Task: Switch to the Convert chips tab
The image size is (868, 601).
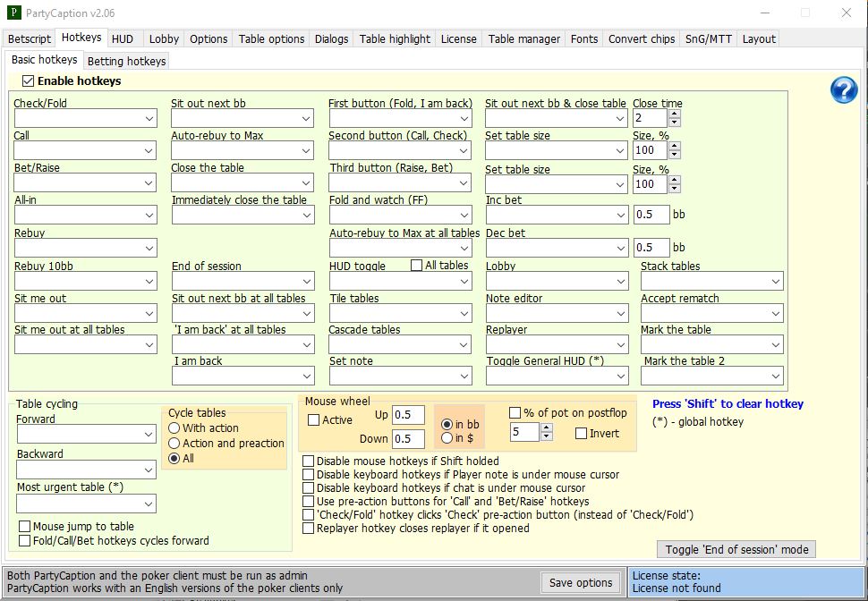Action: (x=642, y=39)
